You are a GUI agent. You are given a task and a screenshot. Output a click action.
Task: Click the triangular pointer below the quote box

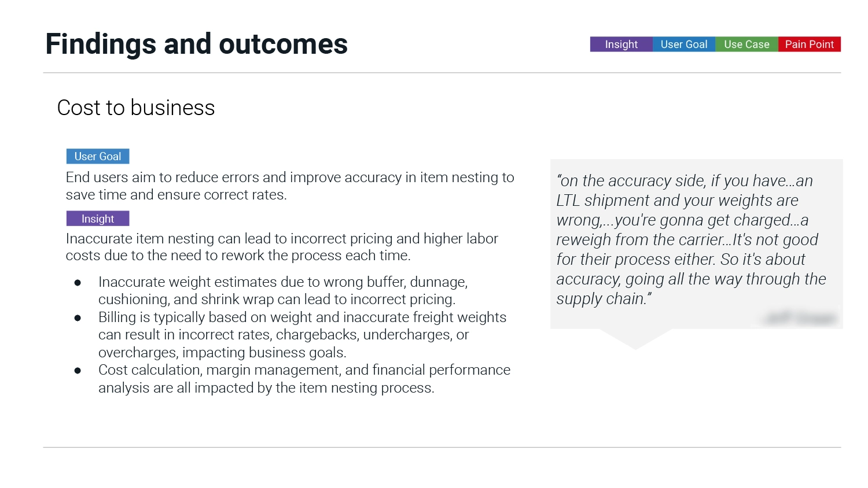point(635,338)
